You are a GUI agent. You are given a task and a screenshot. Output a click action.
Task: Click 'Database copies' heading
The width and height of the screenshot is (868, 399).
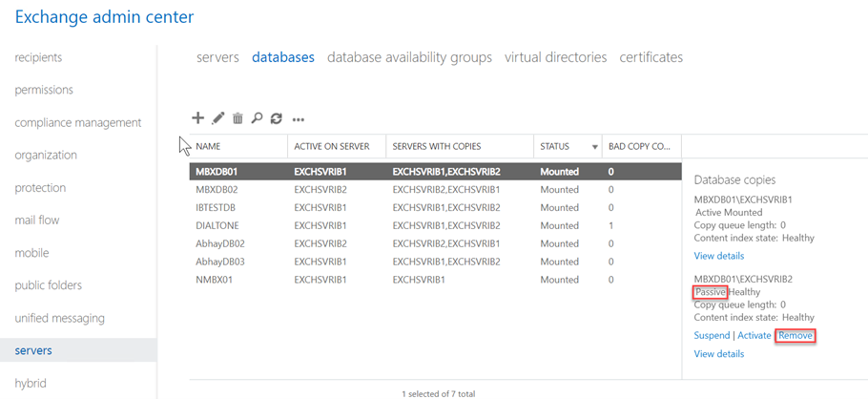point(734,180)
